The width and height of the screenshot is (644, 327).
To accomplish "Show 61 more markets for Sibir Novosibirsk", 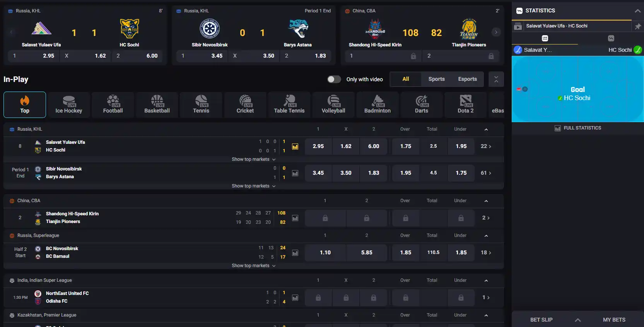I will pyautogui.click(x=486, y=173).
